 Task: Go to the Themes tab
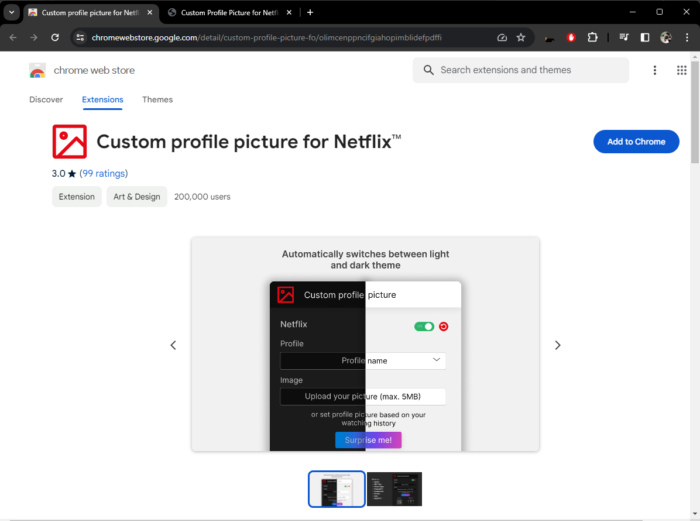point(157,100)
